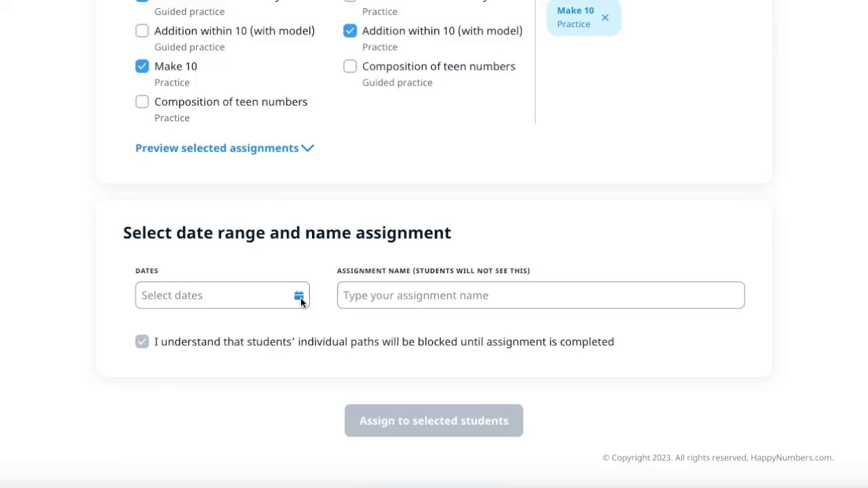Select the Make 10 Practice chip label

[x=575, y=11]
